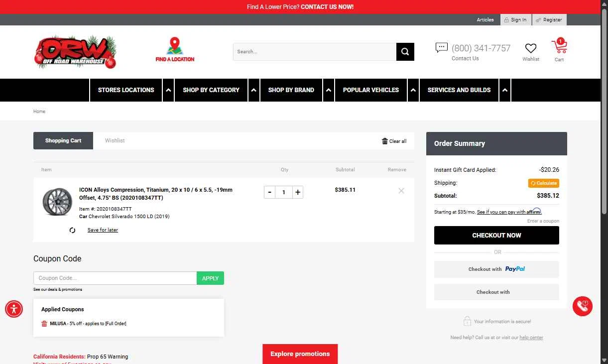Click the ICON Alloys wheel thumbnail
Screen dimensions: 608x364
click(57, 202)
